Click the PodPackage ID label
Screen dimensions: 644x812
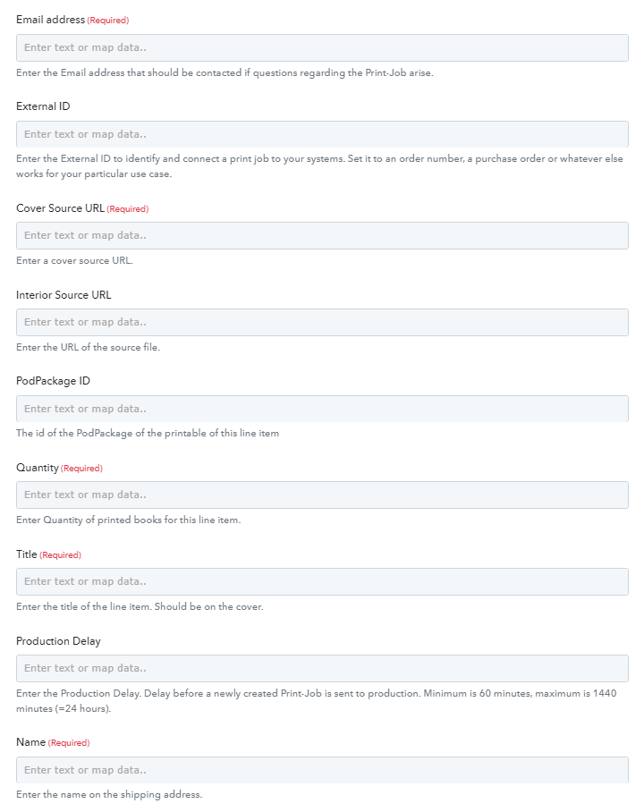pos(53,381)
